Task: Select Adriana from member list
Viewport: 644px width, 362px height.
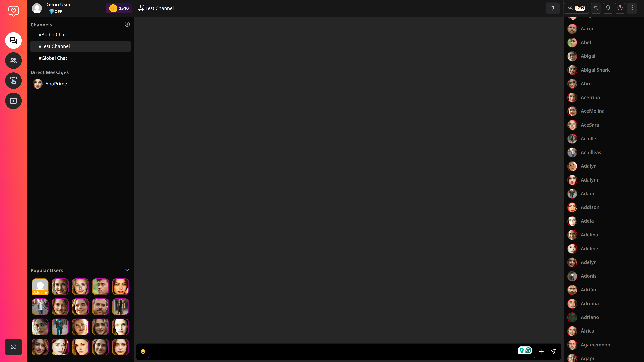Action: point(604,304)
